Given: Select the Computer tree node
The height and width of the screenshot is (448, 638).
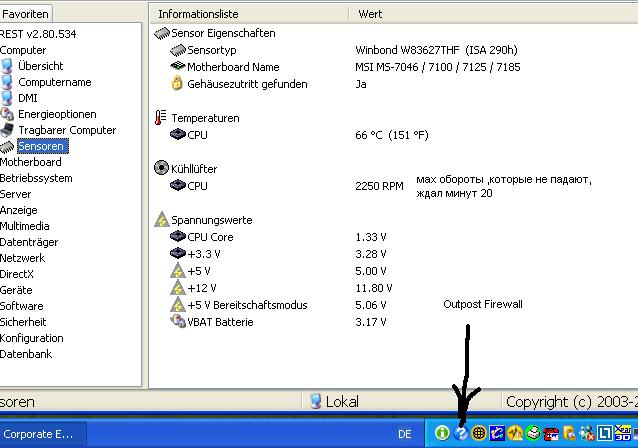Looking at the screenshot, I should (23, 50).
